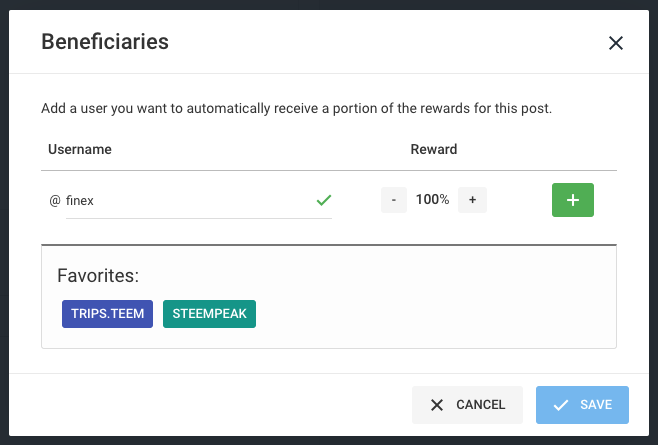Select the TRIPS.TEEM favorite
Screen dimensions: 658x445
tap(107, 314)
